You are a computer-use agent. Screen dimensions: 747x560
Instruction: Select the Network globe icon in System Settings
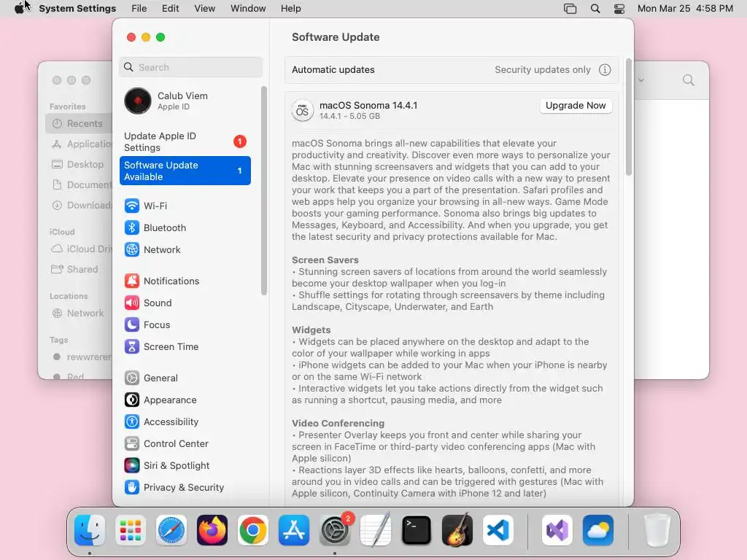(x=132, y=249)
